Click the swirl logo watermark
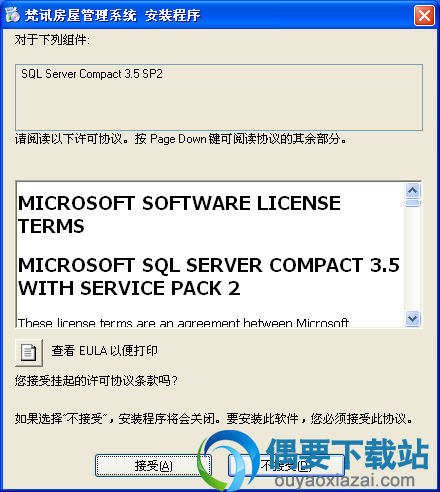The height and width of the screenshot is (492, 440). (228, 460)
